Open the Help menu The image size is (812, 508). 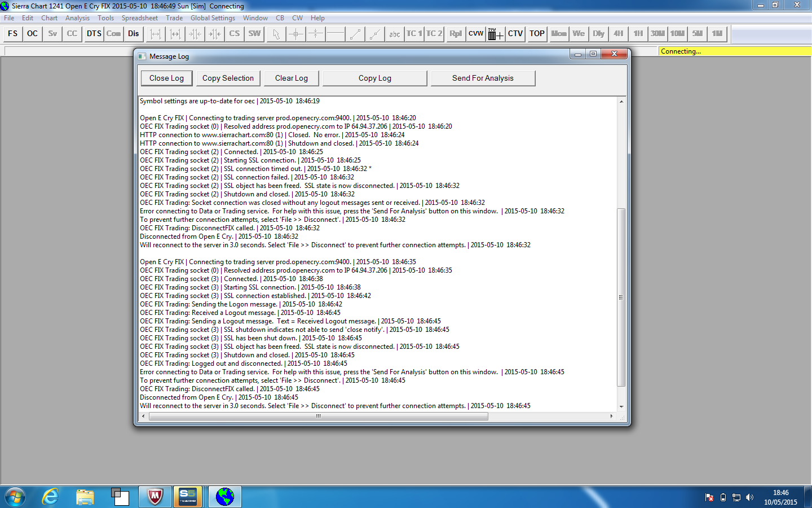pyautogui.click(x=317, y=18)
